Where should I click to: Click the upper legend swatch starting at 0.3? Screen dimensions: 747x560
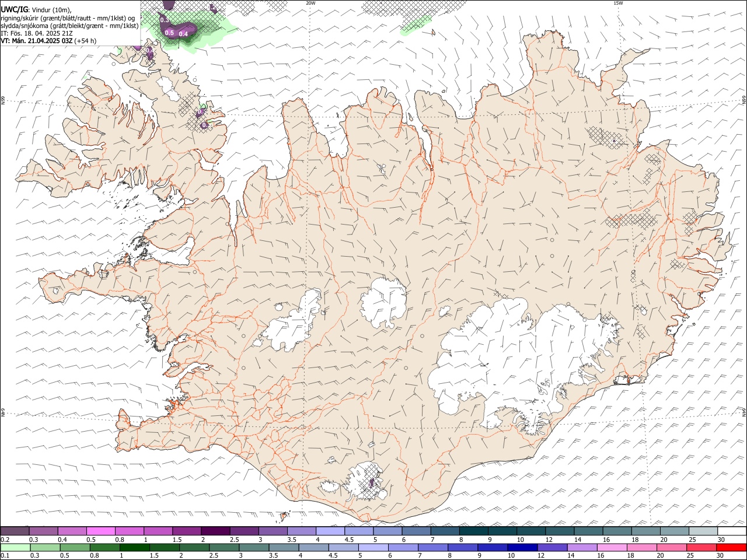pyautogui.click(x=43, y=531)
